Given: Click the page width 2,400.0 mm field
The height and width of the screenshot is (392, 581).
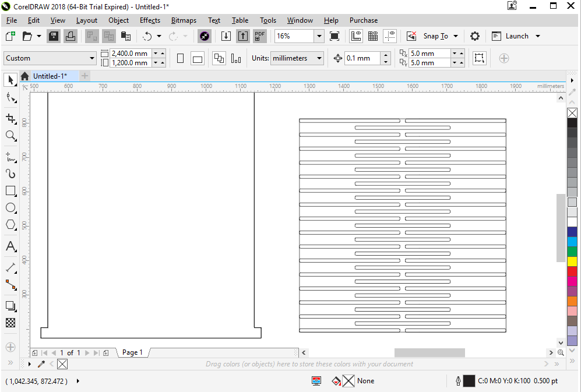Looking at the screenshot, I should pyautogui.click(x=131, y=54).
